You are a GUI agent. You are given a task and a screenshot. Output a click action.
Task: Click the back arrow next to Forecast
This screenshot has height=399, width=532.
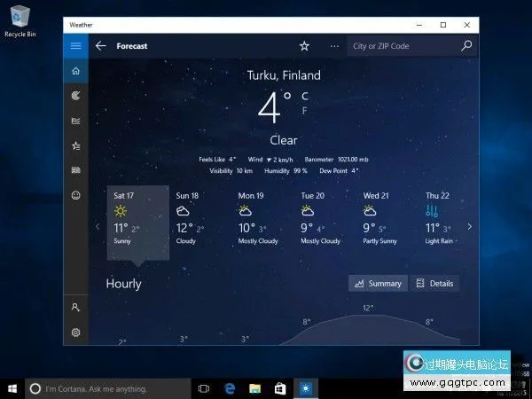[100, 46]
